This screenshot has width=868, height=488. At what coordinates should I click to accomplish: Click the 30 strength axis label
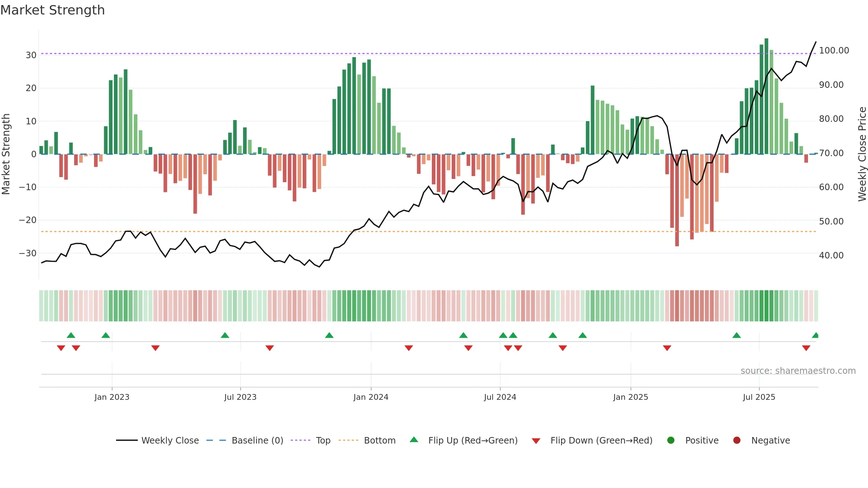(x=31, y=55)
